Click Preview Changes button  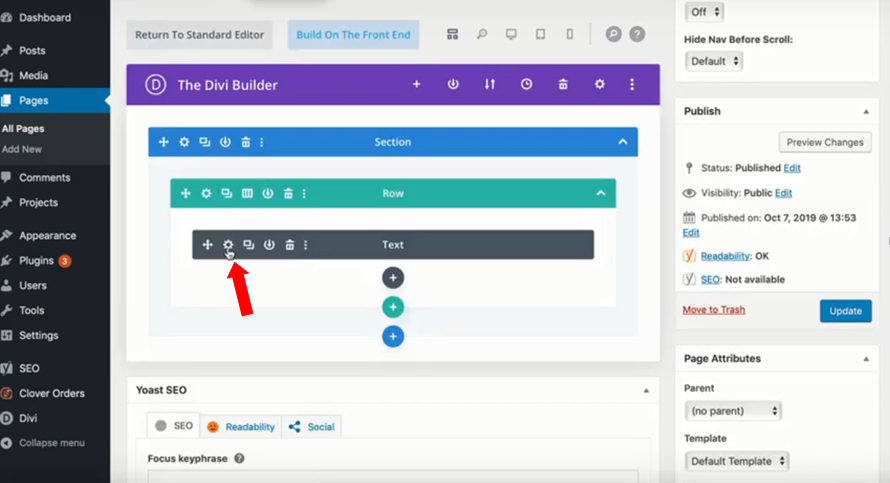[825, 142]
